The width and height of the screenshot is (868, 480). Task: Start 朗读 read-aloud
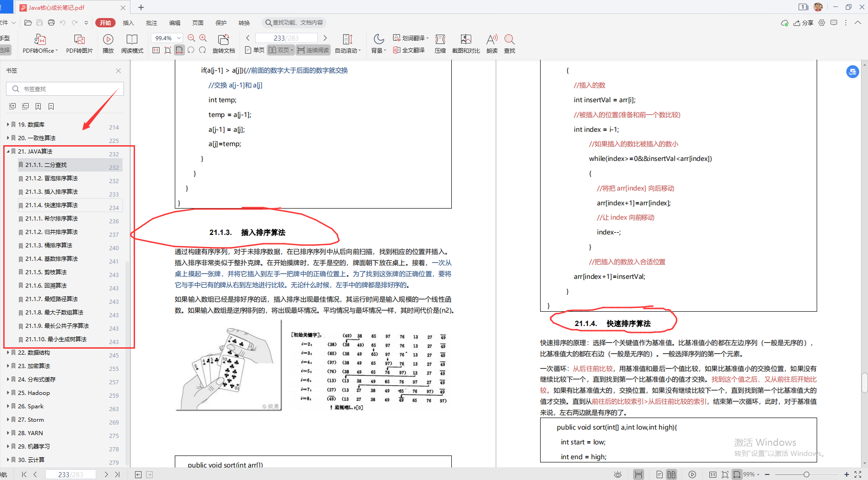tap(491, 44)
